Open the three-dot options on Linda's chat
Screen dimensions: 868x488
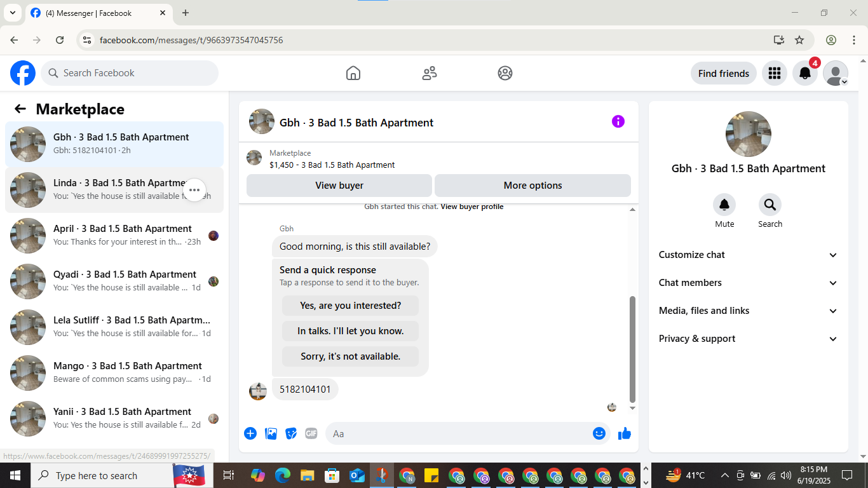coord(194,190)
